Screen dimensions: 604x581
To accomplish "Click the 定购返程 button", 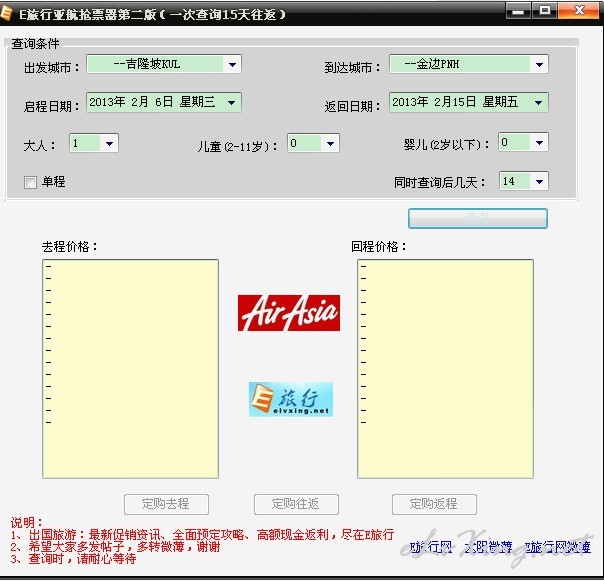I will [x=435, y=504].
